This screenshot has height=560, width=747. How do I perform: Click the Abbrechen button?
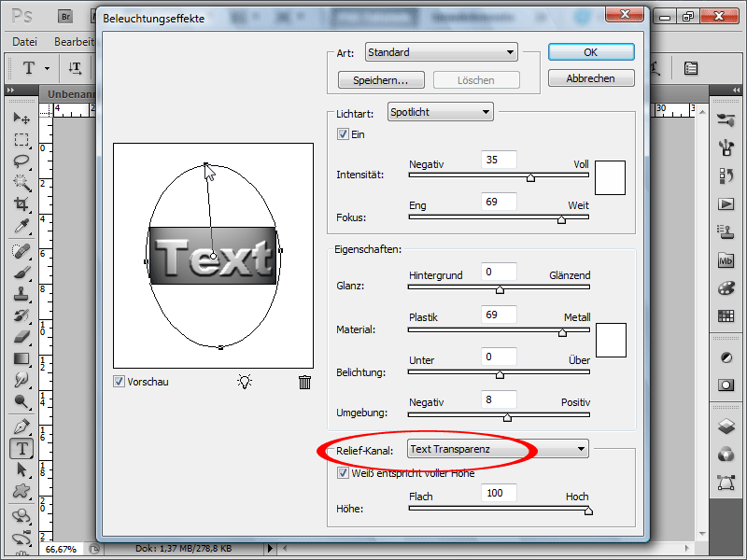tap(591, 78)
